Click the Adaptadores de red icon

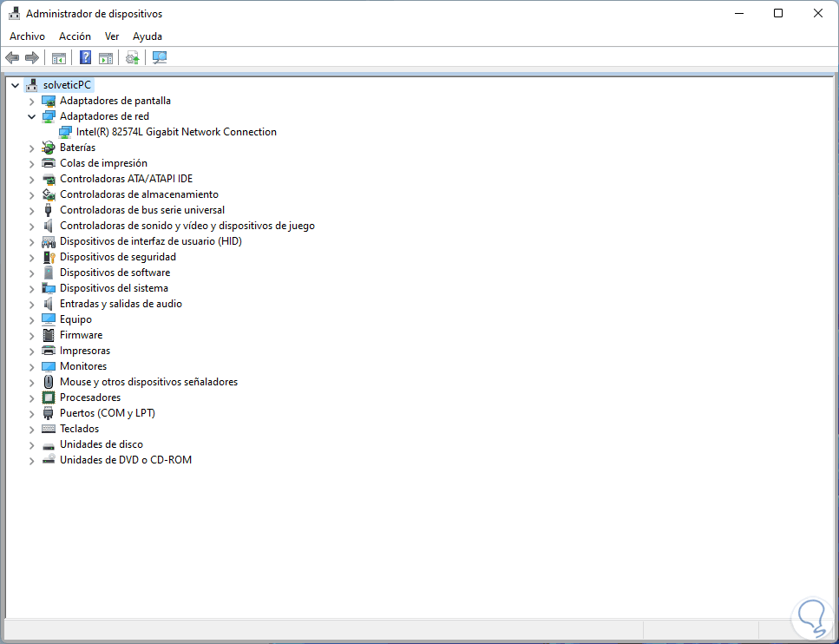point(49,116)
